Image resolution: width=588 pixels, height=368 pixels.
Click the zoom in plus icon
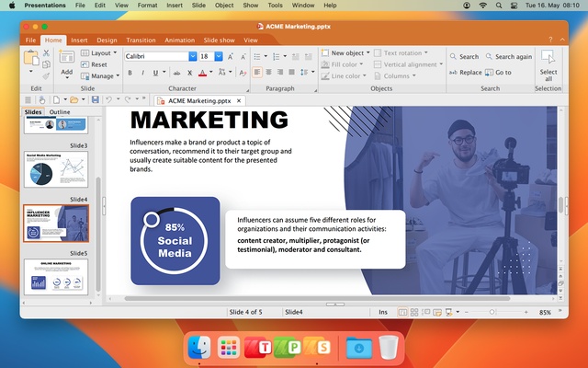[526, 312]
